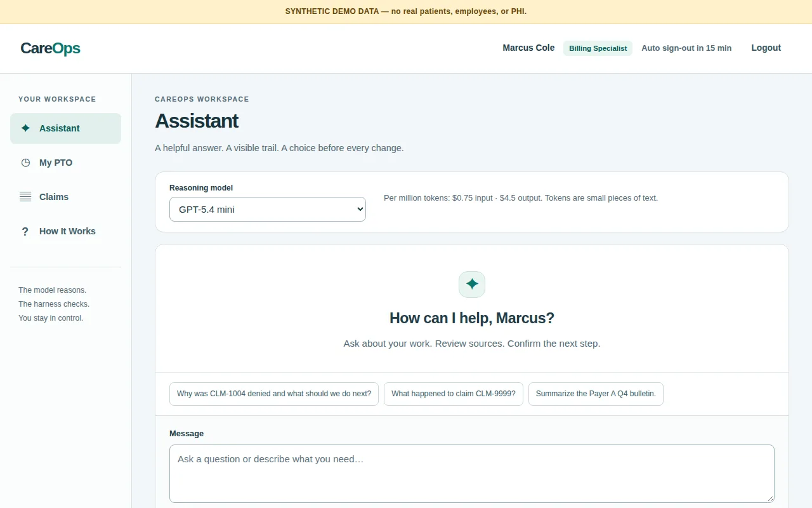Click the Marcus Cole user name

[528, 48]
